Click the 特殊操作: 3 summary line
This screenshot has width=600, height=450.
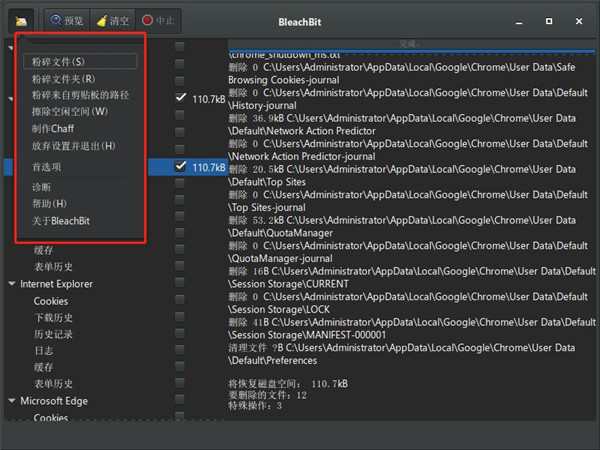[255, 406]
